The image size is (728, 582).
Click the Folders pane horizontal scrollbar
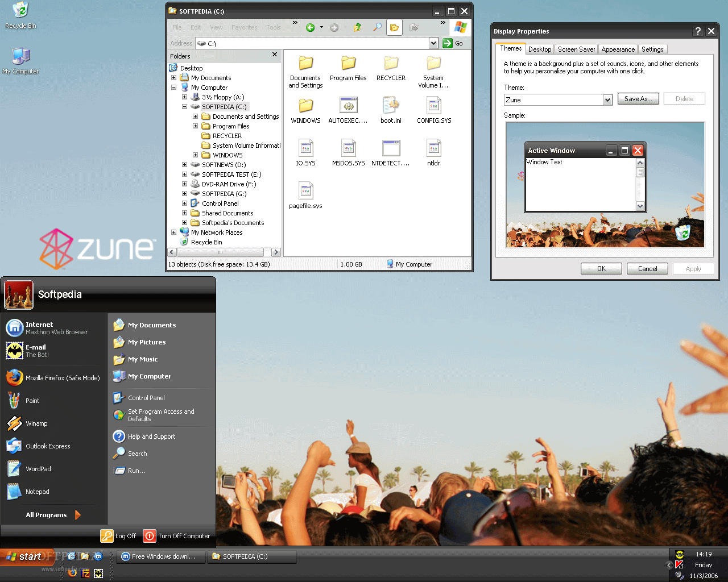[x=220, y=252]
